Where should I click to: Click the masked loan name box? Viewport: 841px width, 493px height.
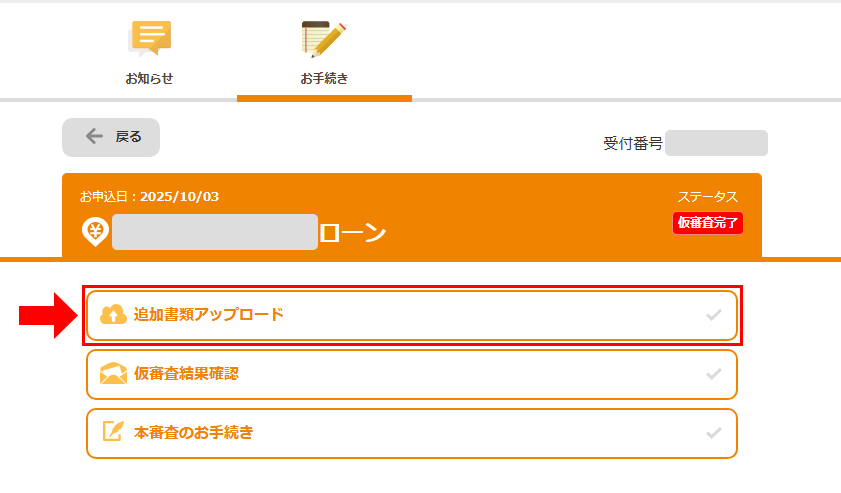[x=214, y=232]
